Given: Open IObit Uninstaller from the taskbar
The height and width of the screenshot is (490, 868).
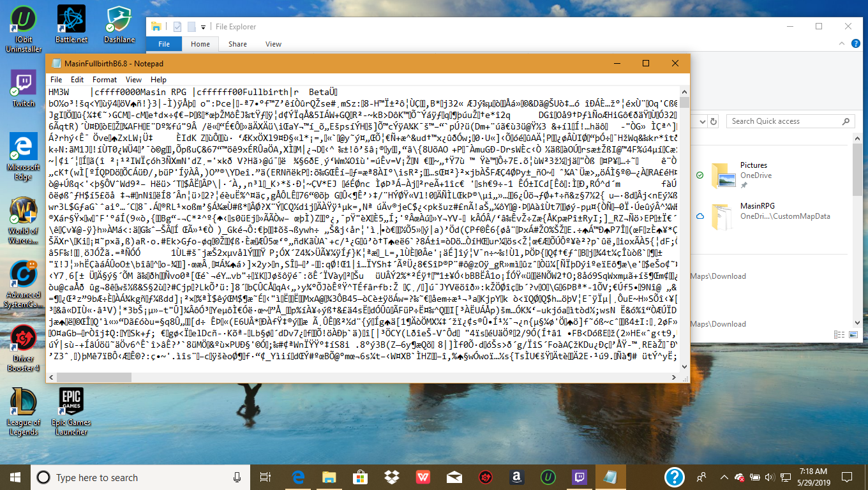Looking at the screenshot, I should tap(548, 477).
